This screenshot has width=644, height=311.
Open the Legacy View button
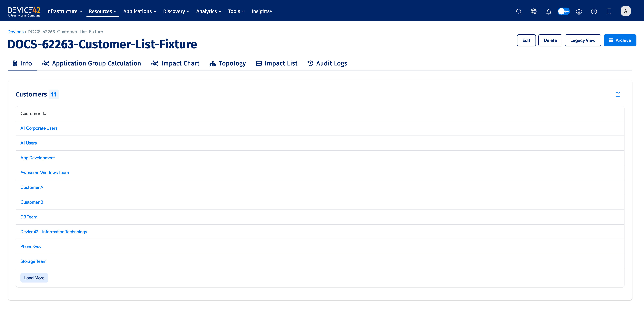[583, 40]
